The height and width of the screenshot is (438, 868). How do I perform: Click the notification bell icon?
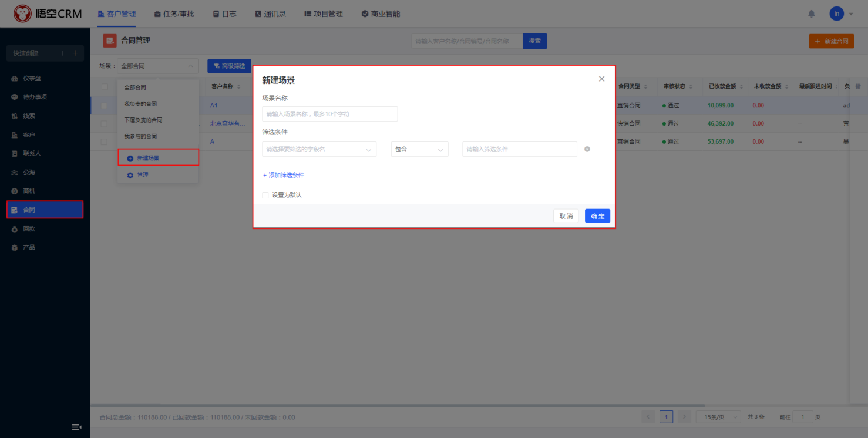[812, 14]
